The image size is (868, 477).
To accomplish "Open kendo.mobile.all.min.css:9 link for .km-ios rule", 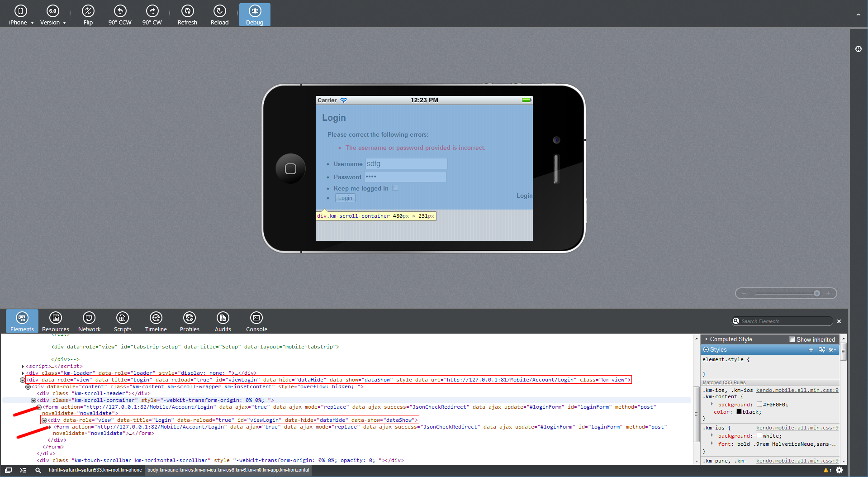I will (797, 428).
